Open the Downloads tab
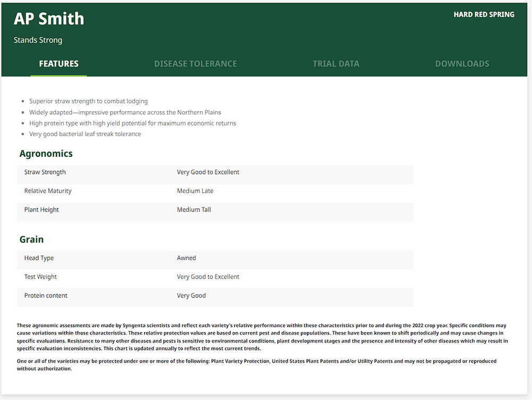The height and width of the screenshot is (400, 532). point(462,64)
